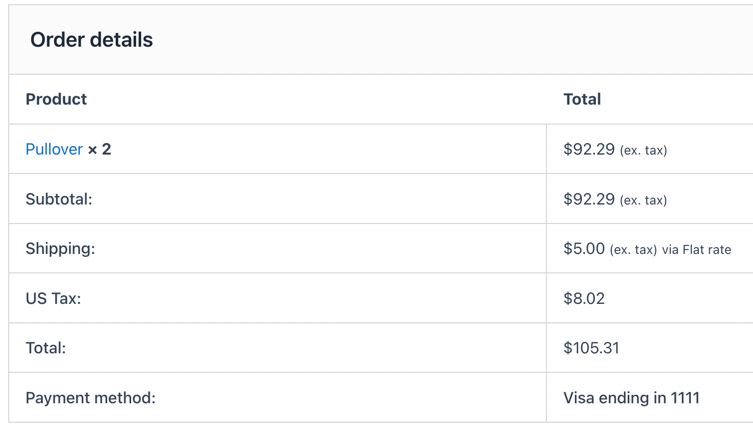Click the US Tax row label
This screenshot has height=425, width=753.
click(x=53, y=299)
